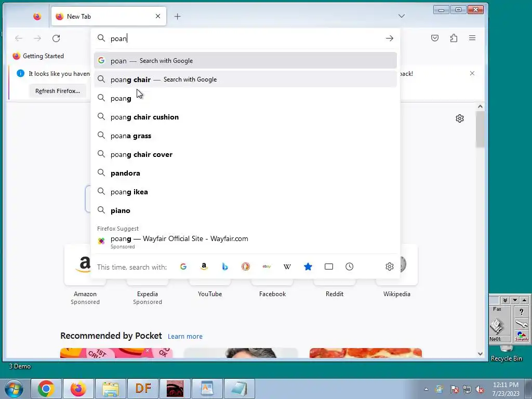Open Windows Explorer from the taskbar
532x399 pixels.
tap(111, 389)
